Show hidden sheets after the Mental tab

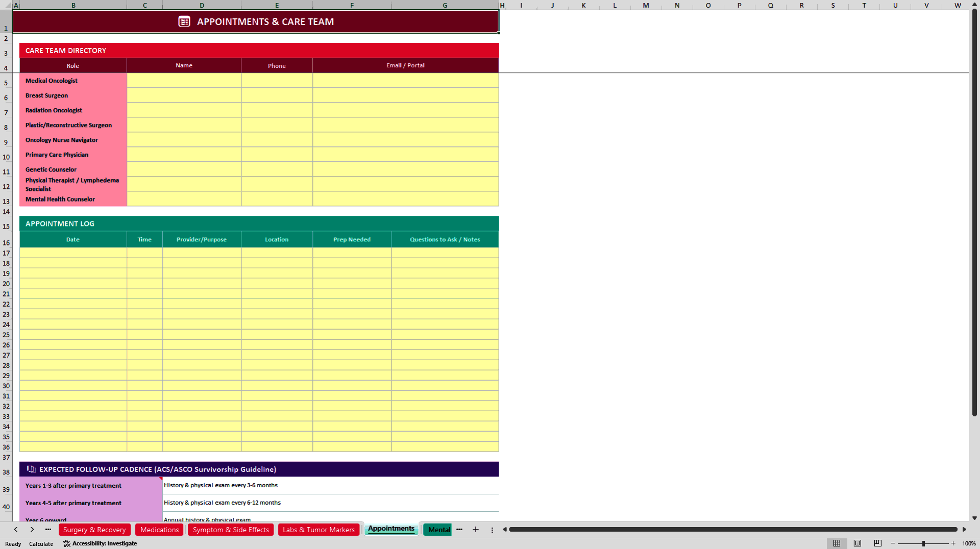click(x=459, y=530)
